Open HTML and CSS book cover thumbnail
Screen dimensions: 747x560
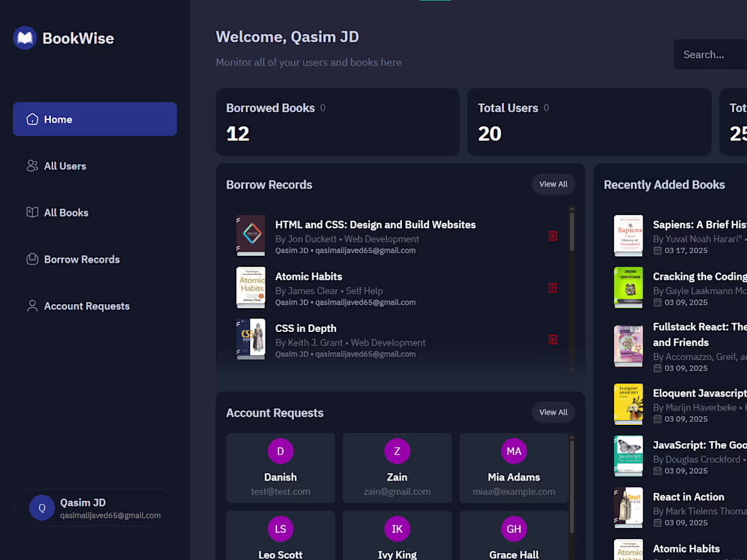251,236
